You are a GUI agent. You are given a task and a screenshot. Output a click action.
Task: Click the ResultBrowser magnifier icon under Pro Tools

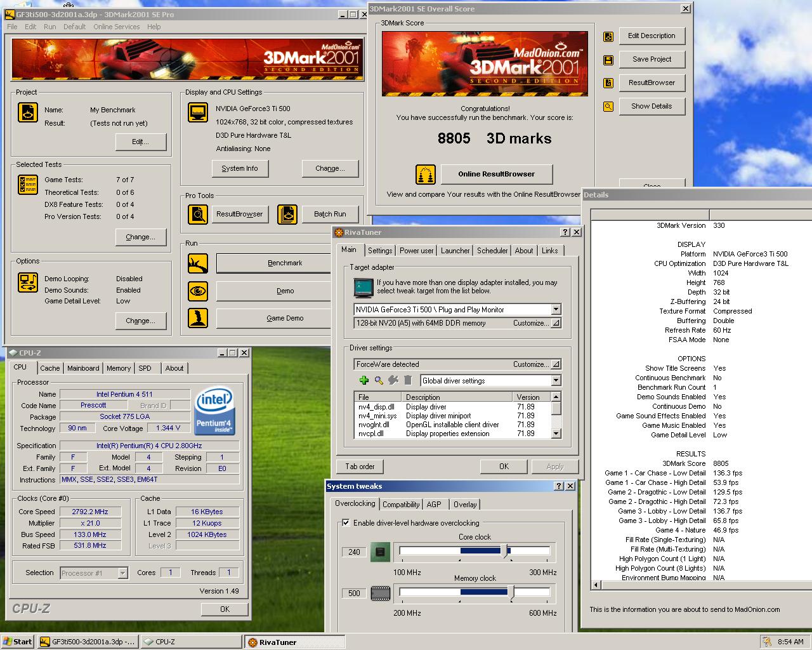pyautogui.click(x=198, y=215)
